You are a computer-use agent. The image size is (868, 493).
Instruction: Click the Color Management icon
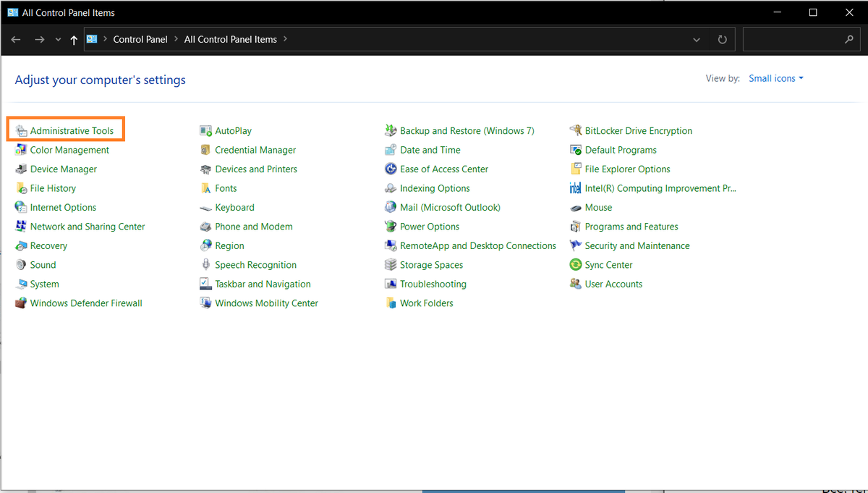21,150
